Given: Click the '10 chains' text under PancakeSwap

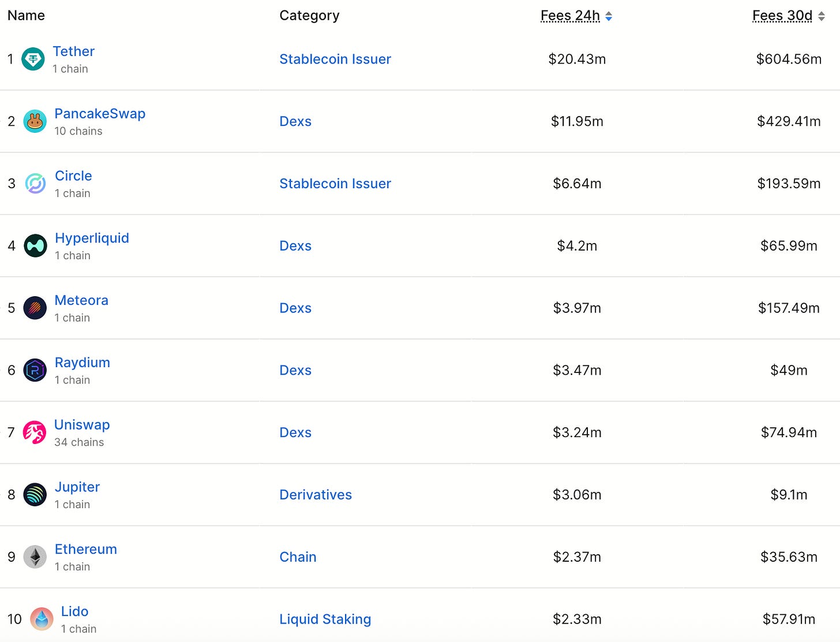Looking at the screenshot, I should pyautogui.click(x=78, y=131).
